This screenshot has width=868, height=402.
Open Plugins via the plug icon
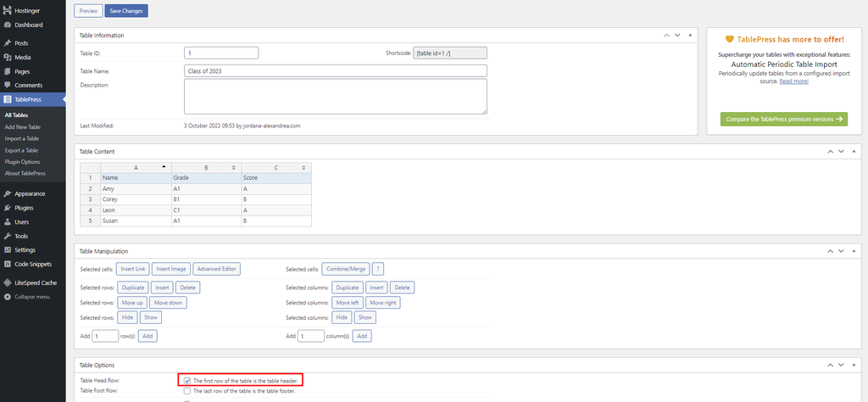[x=7, y=208]
